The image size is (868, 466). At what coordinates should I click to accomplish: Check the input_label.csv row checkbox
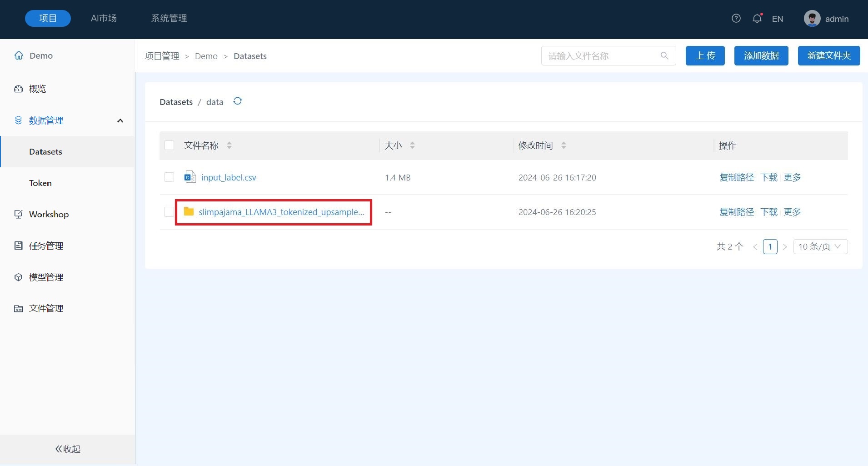(x=169, y=177)
